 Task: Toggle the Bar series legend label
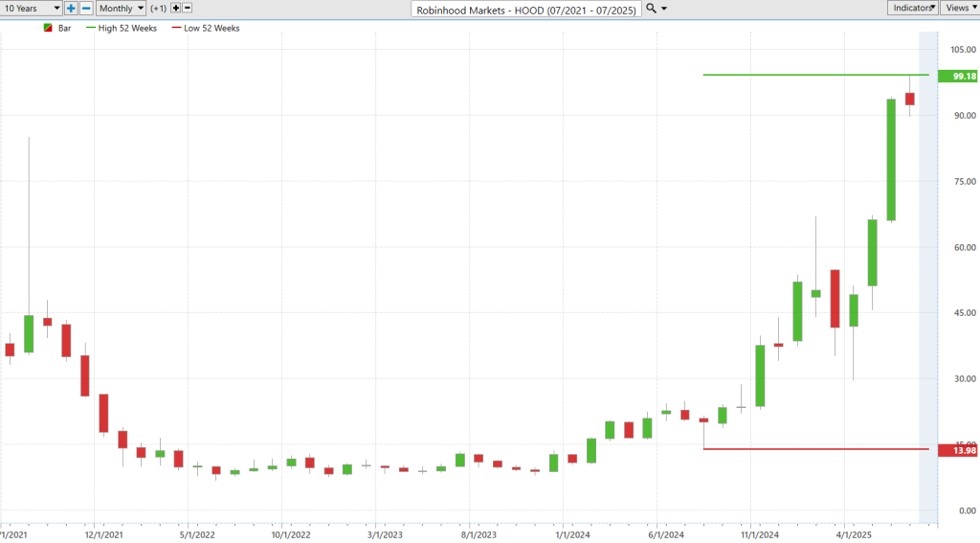click(64, 28)
